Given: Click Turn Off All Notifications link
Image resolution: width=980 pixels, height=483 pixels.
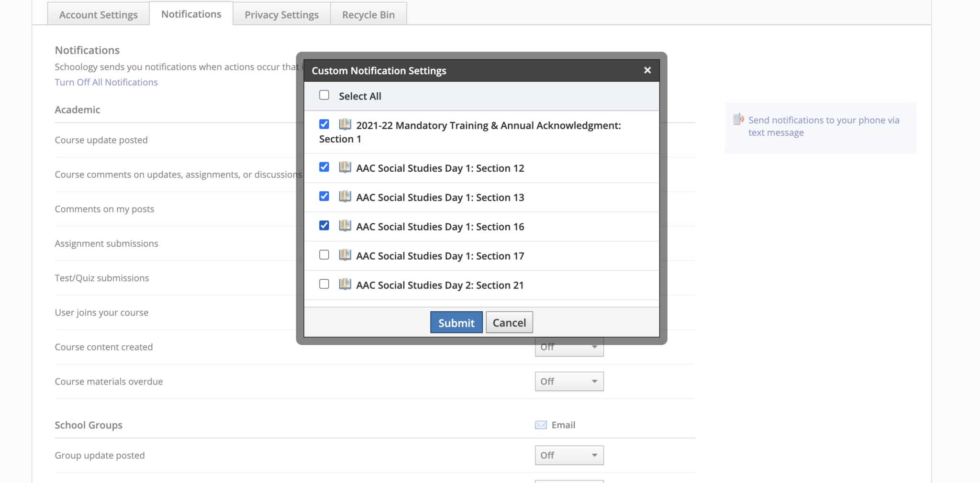Looking at the screenshot, I should click(106, 82).
